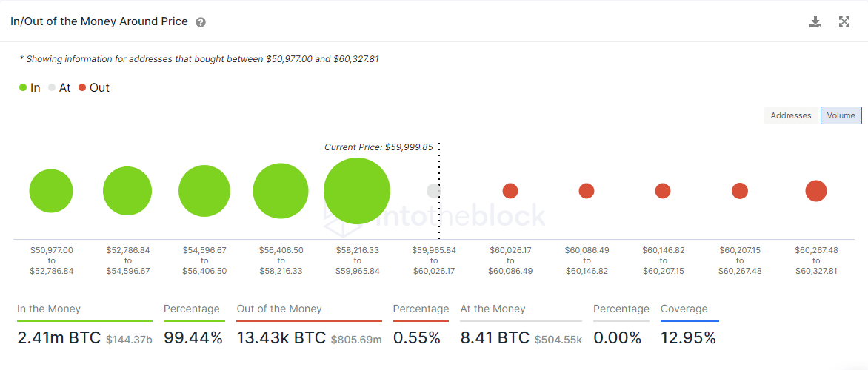Screen dimensions: 868x370
Task: Click the largest green bubble near $58,216.33
Action: tap(357, 191)
